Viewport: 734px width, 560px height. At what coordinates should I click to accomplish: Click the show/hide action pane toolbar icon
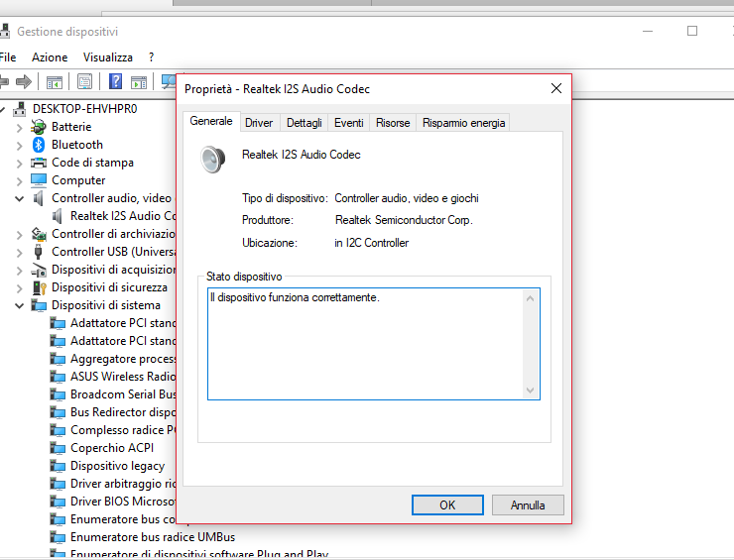139,82
